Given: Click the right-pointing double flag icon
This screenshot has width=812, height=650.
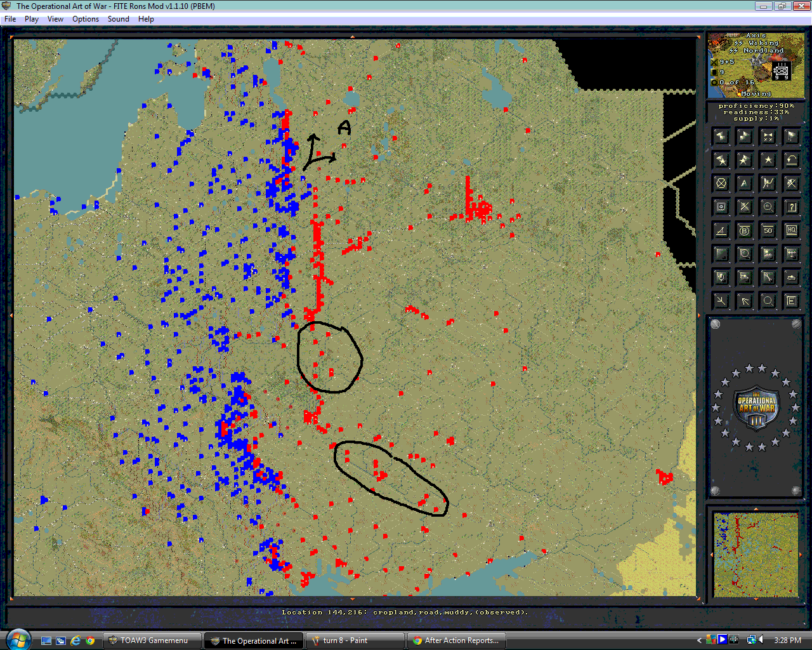Looking at the screenshot, I should pyautogui.click(x=745, y=136).
